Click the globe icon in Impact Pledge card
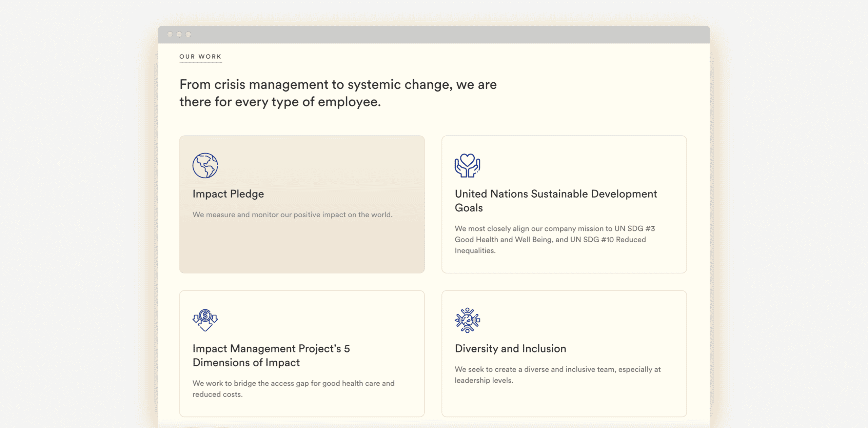 (205, 166)
